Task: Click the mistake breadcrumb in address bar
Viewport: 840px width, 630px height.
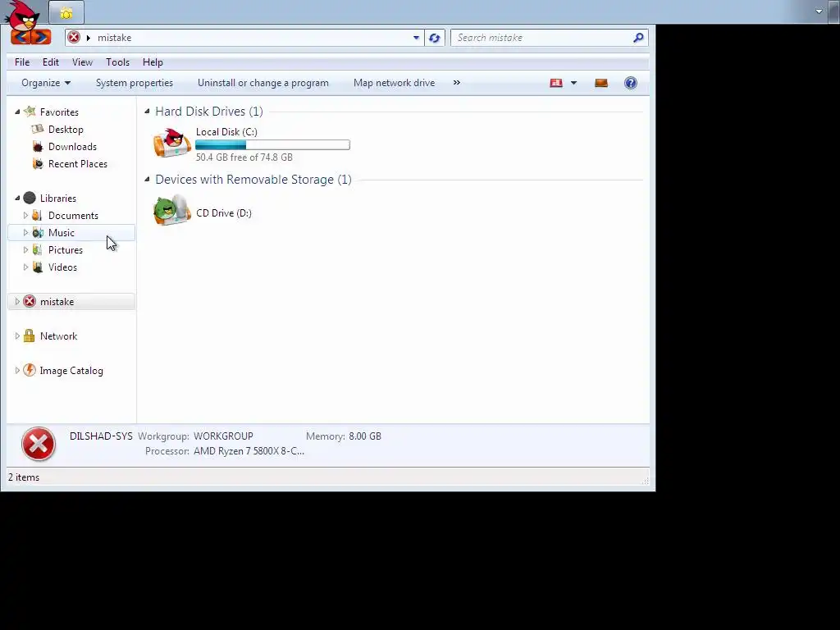Action: (115, 38)
